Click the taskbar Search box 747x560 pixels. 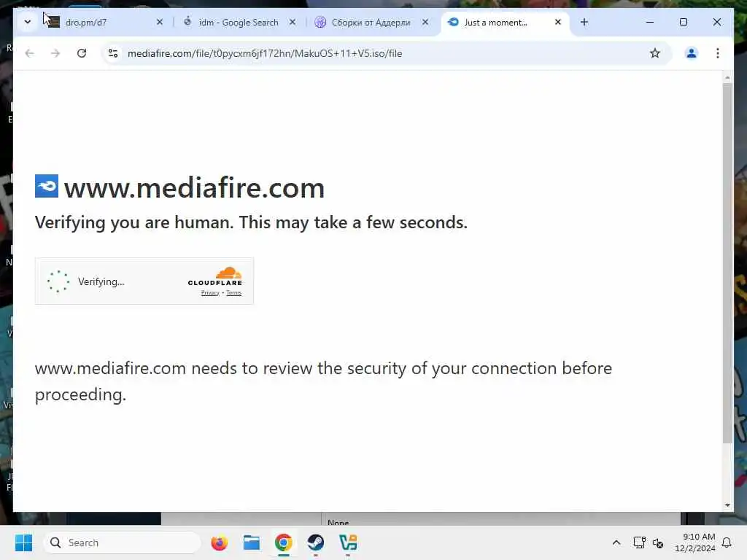(122, 542)
